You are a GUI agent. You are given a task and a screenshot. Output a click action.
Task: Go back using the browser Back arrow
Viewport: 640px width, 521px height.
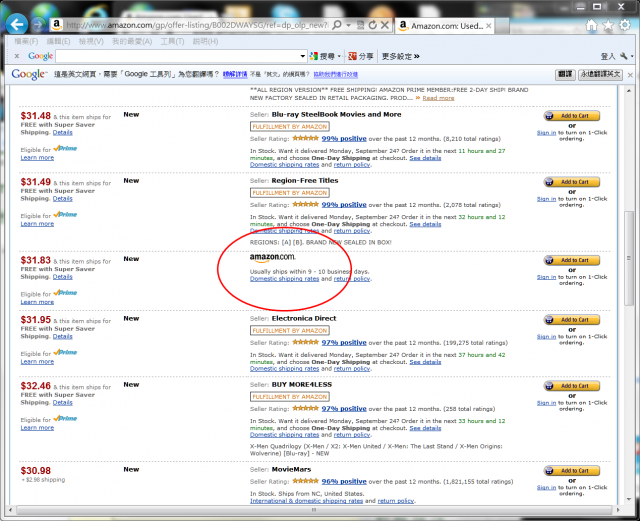click(x=17, y=24)
